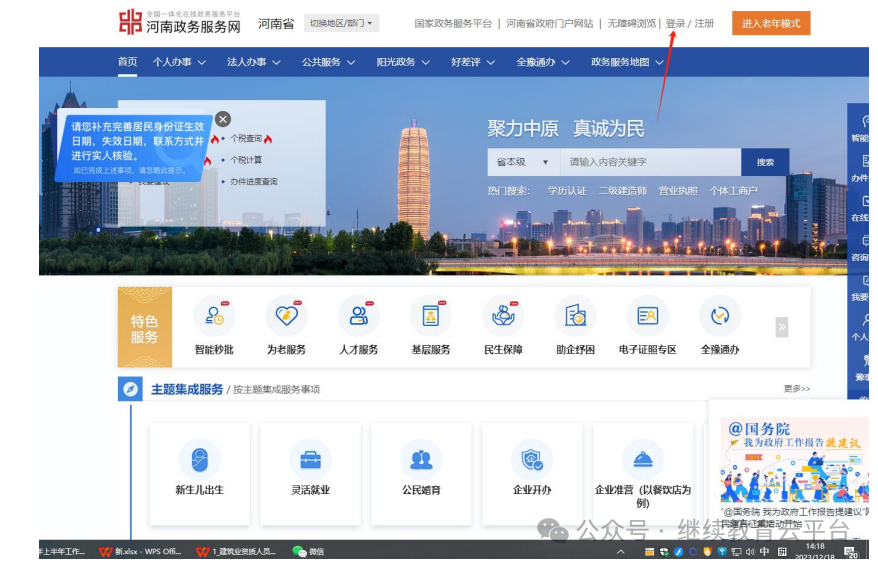
Task: Click 进入老年模式 button
Action: [x=771, y=23]
